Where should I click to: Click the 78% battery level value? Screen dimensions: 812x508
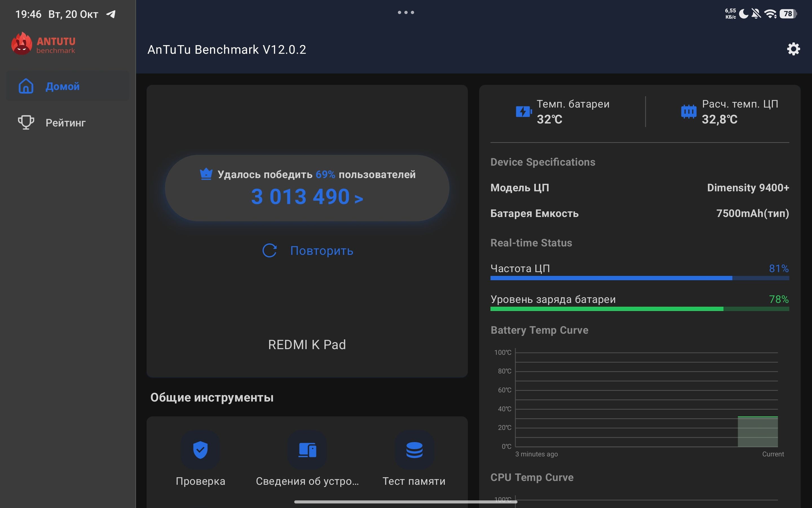click(779, 299)
